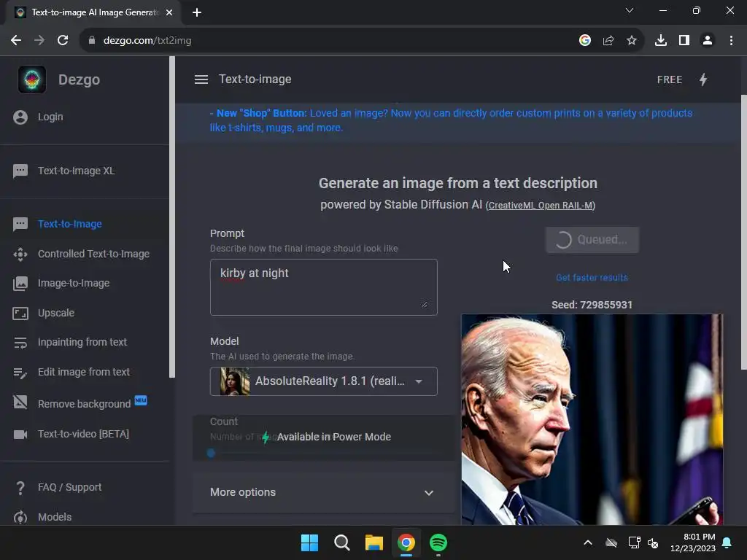Click the FAQ / Support question mark icon

click(x=20, y=488)
